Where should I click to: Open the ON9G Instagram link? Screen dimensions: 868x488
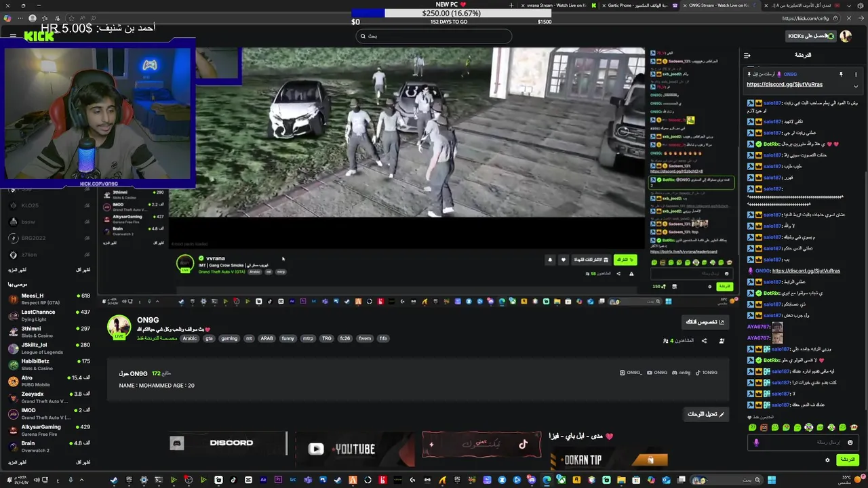631,372
